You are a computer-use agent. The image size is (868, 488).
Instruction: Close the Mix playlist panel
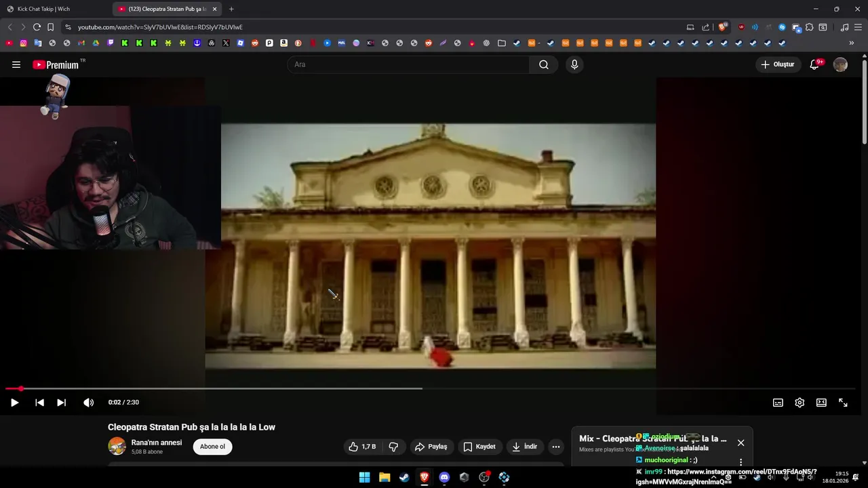(x=741, y=443)
